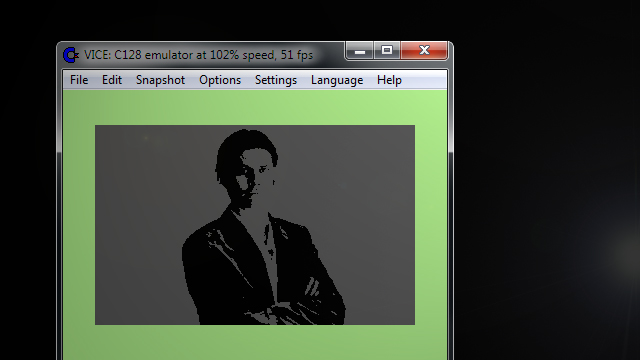Image resolution: width=640 pixels, height=360 pixels.
Task: Open the Help menu
Action: (x=389, y=80)
